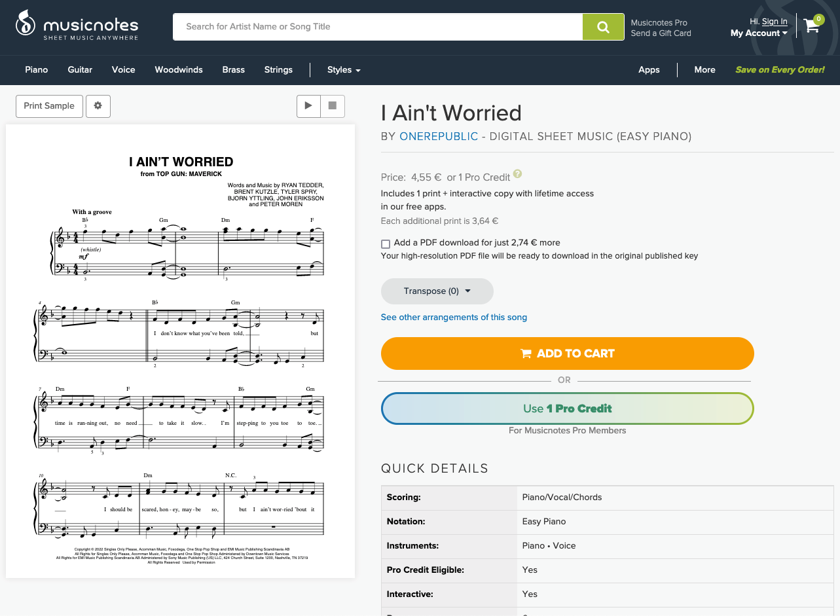This screenshot has width=840, height=616.
Task: Click the Send a Gift Card link
Action: [661, 33]
